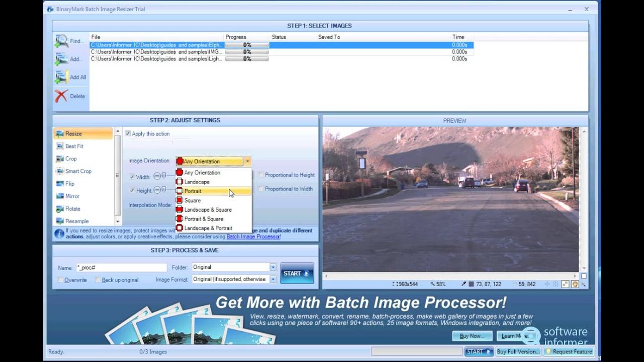Image resolution: width=644 pixels, height=362 pixels.
Task: Click the preview horizontal scrollbar
Action: 451,276
